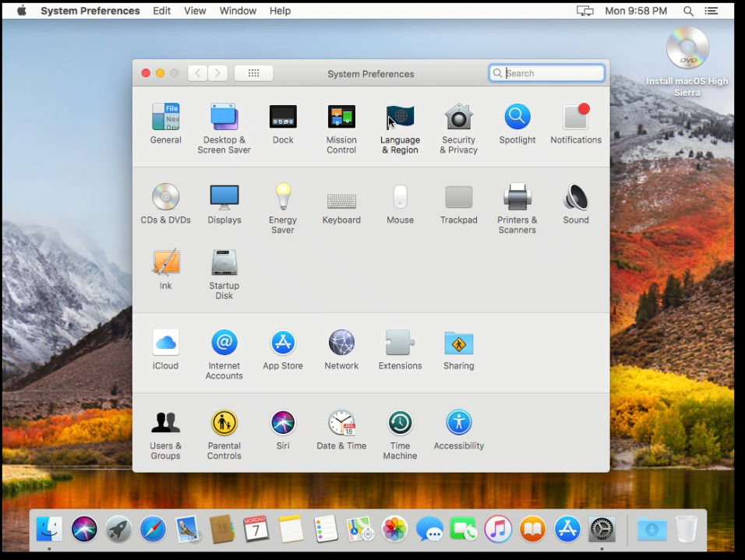Open Energy Saver preferences

(283, 208)
